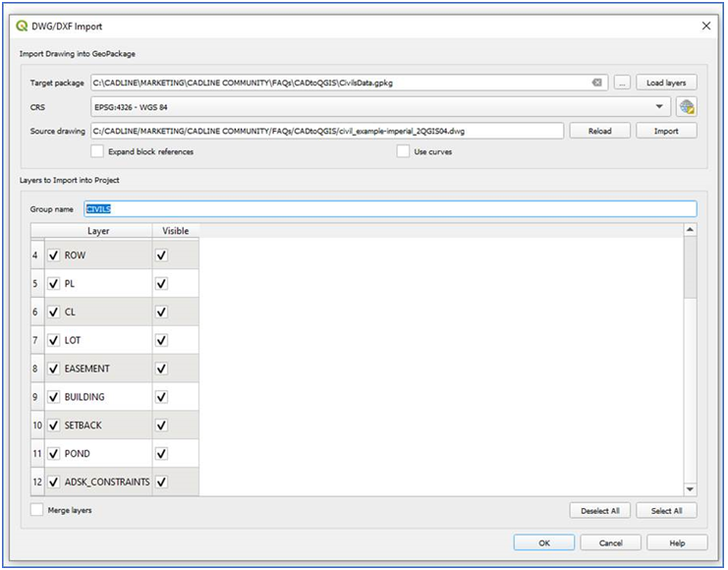Toggle Visible checkbox for ROW layer
The height and width of the screenshot is (570, 728).
click(x=161, y=256)
